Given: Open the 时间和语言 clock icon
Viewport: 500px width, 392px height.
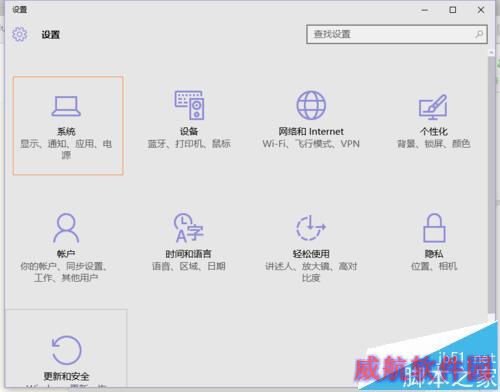Looking at the screenshot, I should pos(189,228).
